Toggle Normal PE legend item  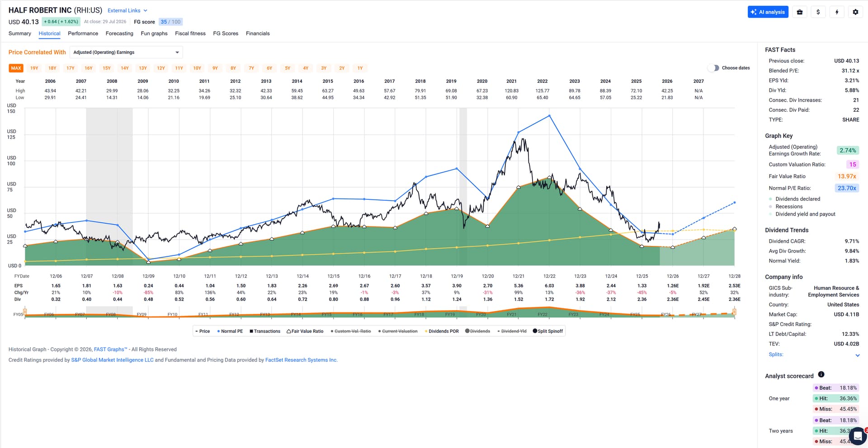pos(230,331)
